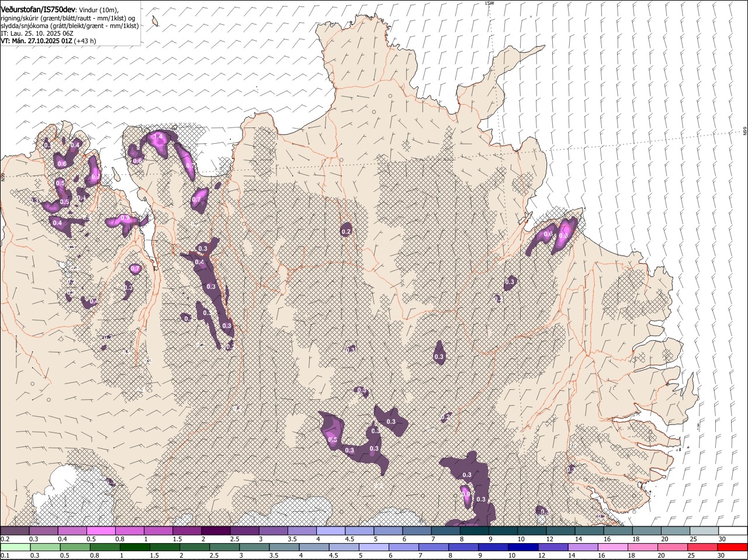Click the steel blue snow swatch labeled 7
Viewport: 748px width, 560px height.
445,531
